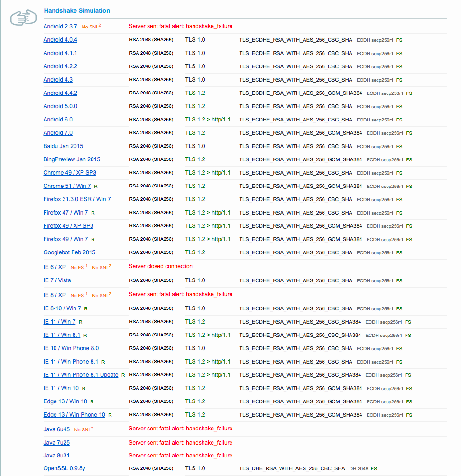Open the Chrome 49 / XP SP3 link
Image resolution: width=461 pixels, height=476 pixels.
pos(70,173)
